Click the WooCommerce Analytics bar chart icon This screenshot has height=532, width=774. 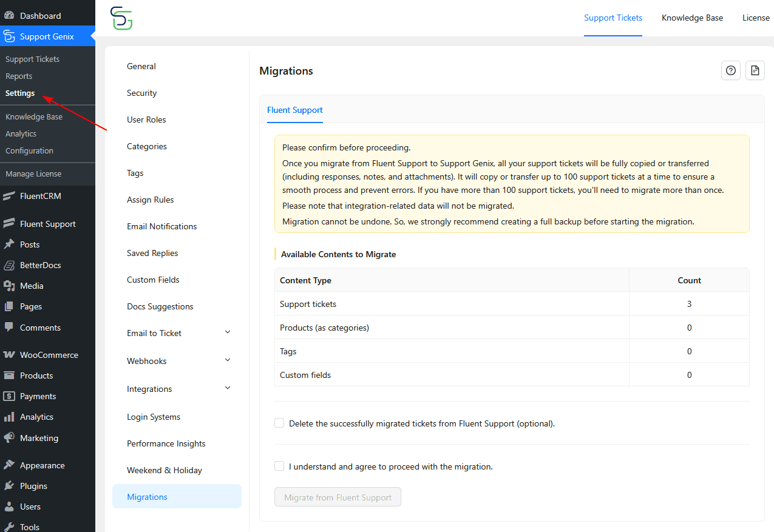(9, 417)
